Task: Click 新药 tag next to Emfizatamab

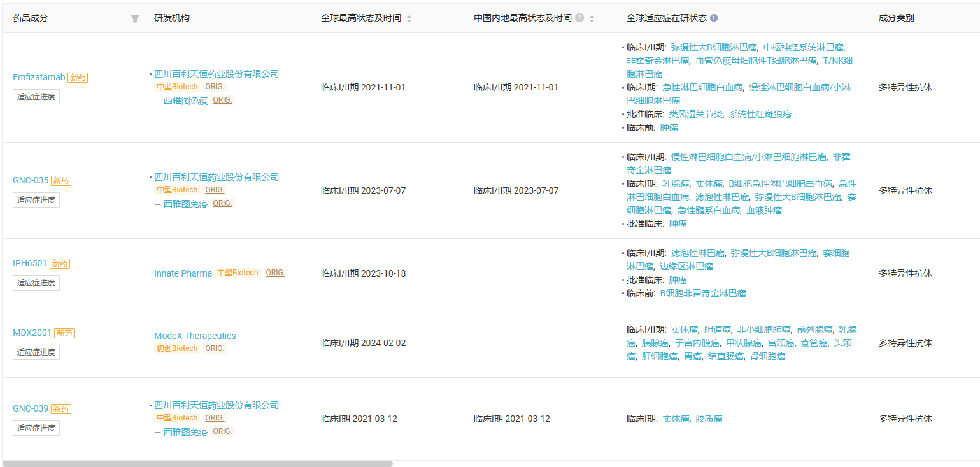Action: [78, 77]
